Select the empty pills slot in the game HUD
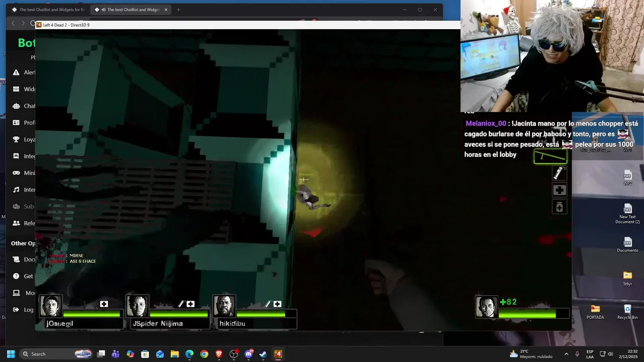The image size is (644, 362). 559,207
